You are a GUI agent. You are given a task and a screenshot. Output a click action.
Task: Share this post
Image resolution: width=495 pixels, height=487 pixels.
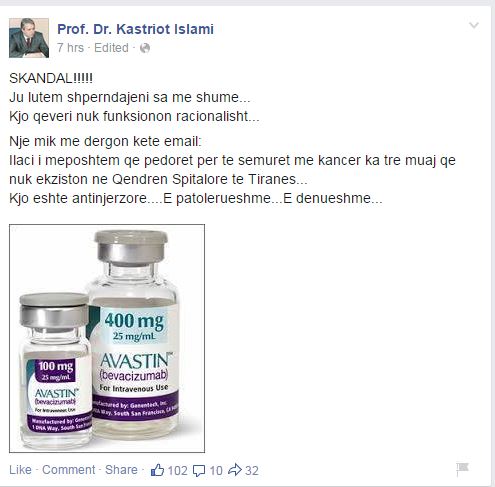pyautogui.click(x=121, y=470)
